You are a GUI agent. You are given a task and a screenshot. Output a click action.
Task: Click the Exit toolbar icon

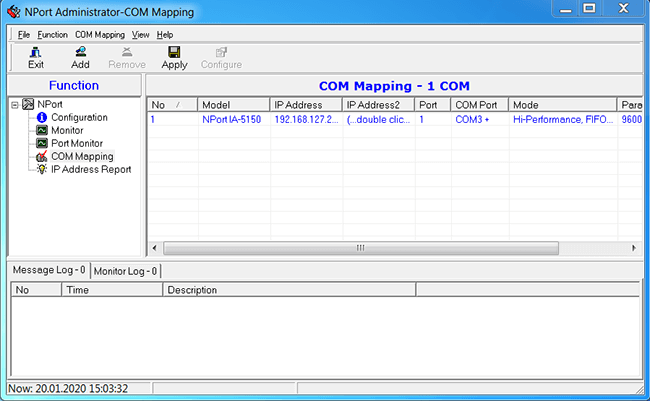pyautogui.click(x=36, y=52)
